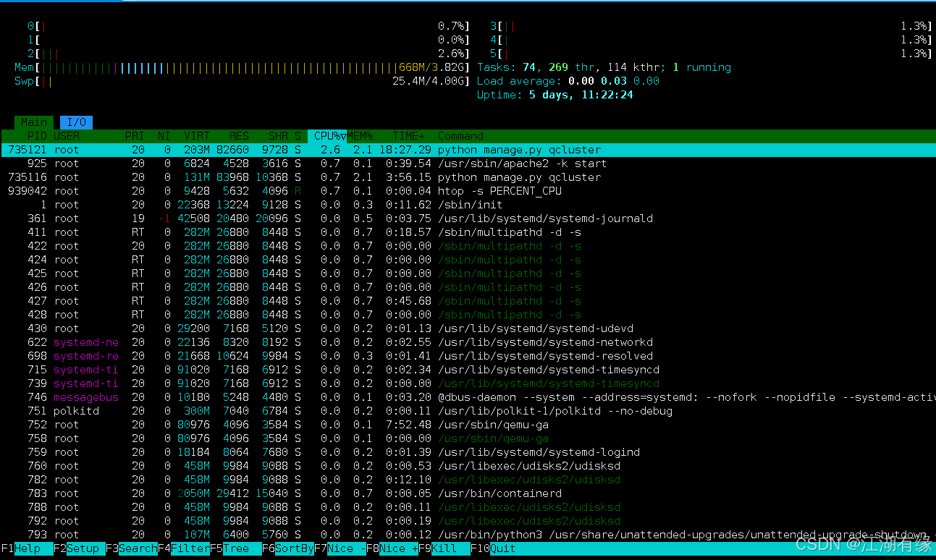Click the CPU% sorted column header
This screenshot has height=560, width=936.
[327, 136]
